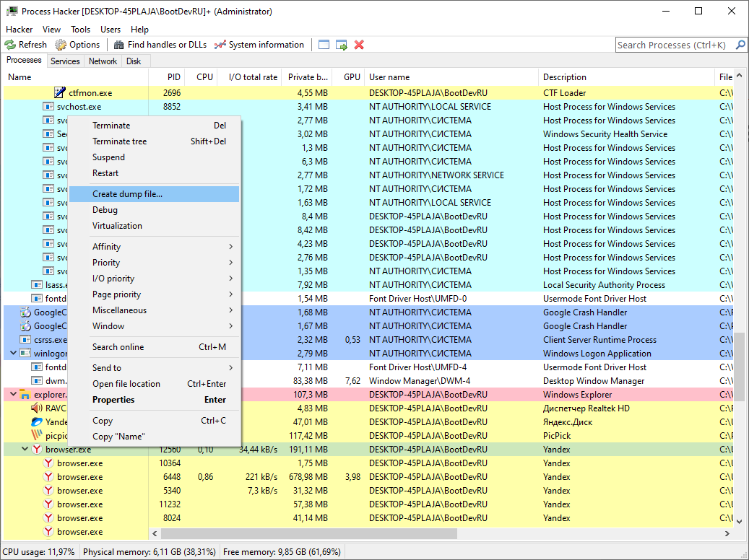Collapse the browser.exe process tree
The image size is (749, 560).
25,450
